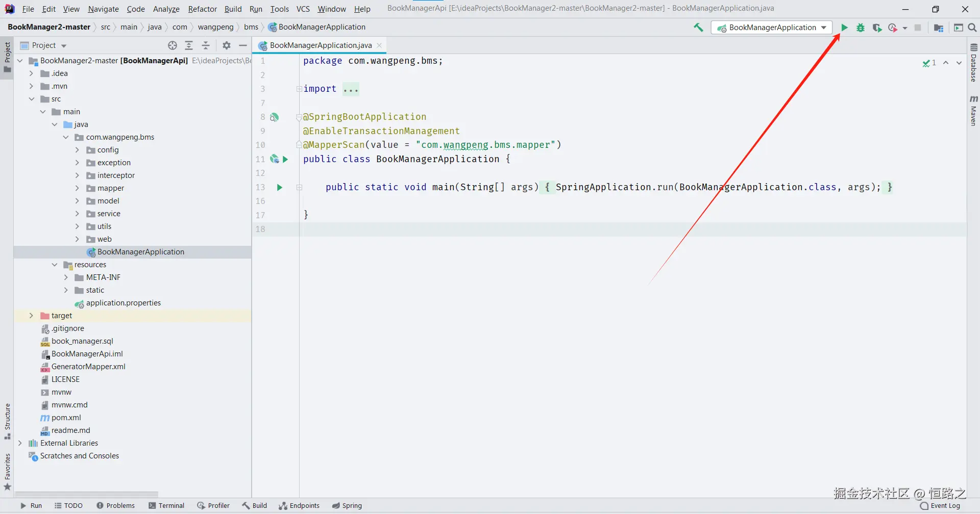Select book_manager.sql file
Screen dimensions: 980x514
[x=82, y=341]
